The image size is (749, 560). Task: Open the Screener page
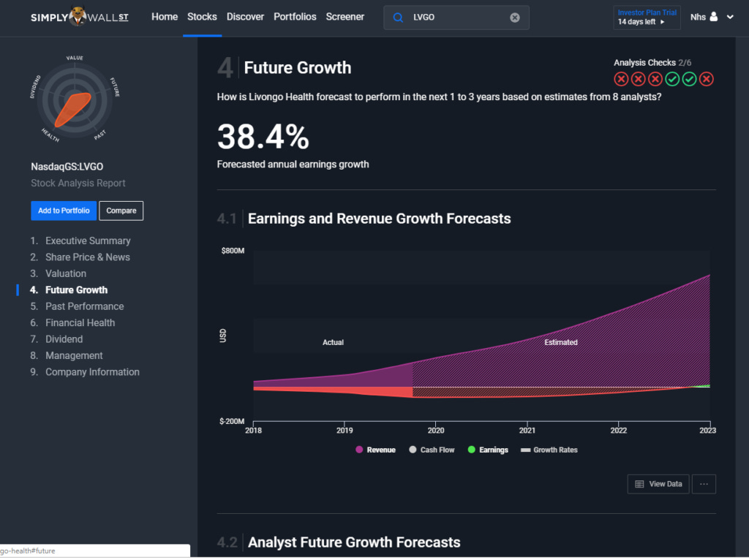pyautogui.click(x=345, y=17)
